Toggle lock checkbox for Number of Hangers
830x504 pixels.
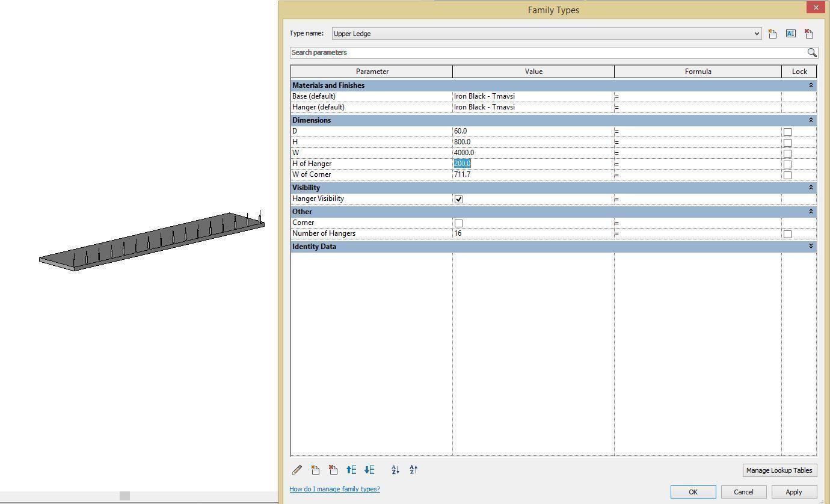(787, 234)
